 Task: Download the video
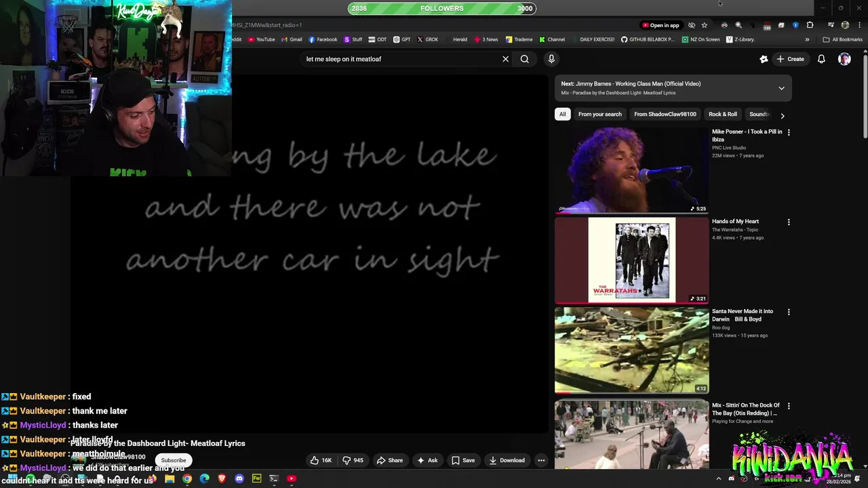coord(507,460)
